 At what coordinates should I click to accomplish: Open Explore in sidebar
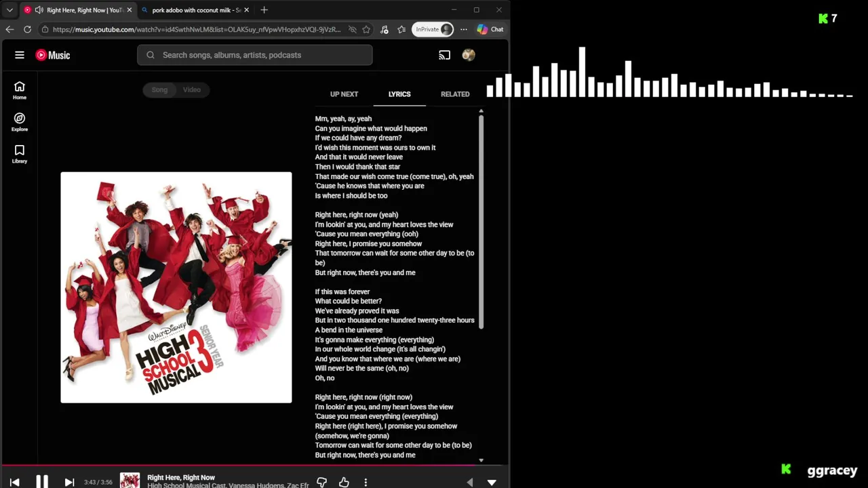pos(20,122)
